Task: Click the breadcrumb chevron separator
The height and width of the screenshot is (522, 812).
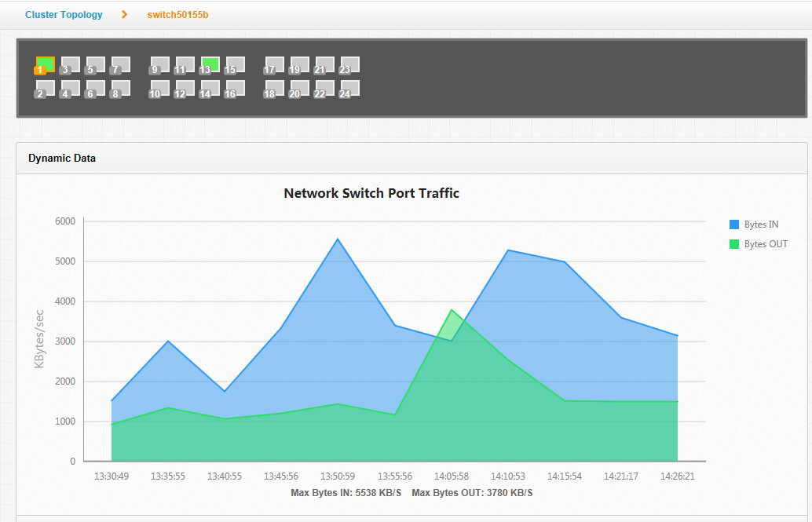Action: (124, 14)
